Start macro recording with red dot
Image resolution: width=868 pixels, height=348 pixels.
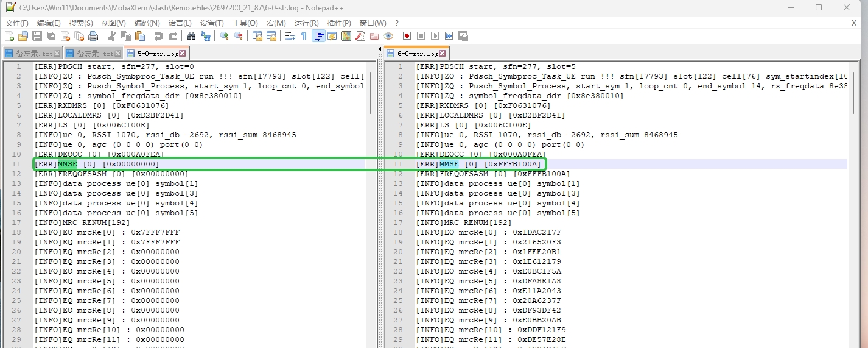407,36
